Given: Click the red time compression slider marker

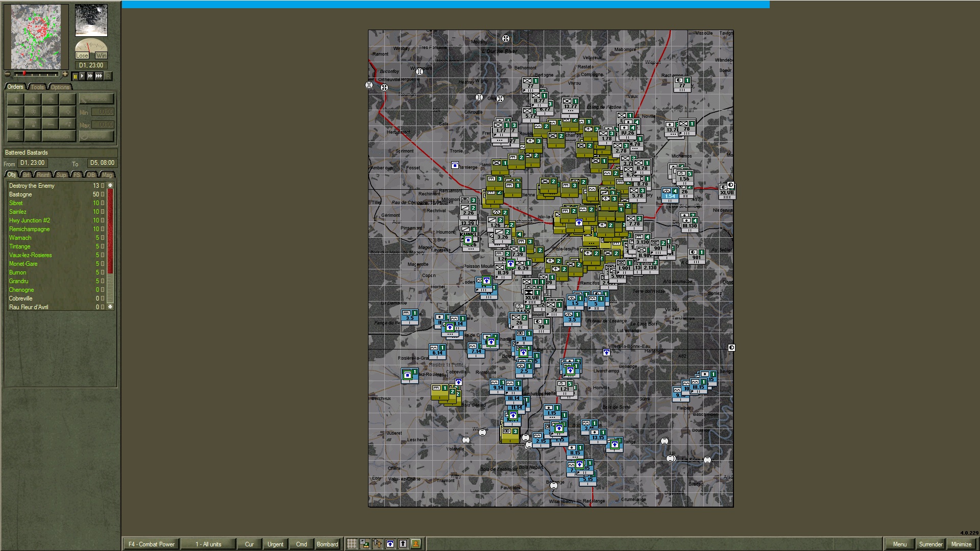Looking at the screenshot, I should click(24, 74).
